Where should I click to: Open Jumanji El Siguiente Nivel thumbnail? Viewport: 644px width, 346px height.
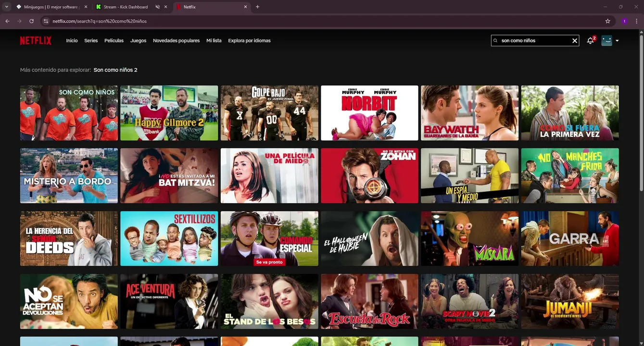pos(570,301)
